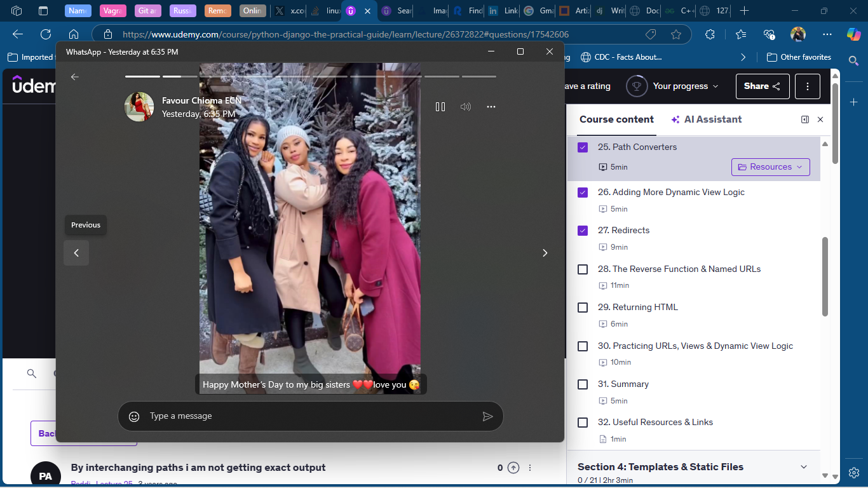Open the Favorites list icon
868x488 pixels.
(741, 34)
